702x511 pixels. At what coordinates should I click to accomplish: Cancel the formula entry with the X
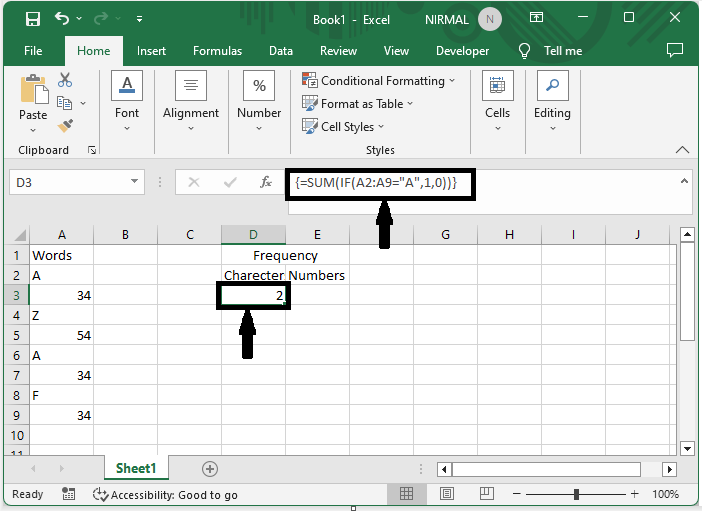click(194, 182)
